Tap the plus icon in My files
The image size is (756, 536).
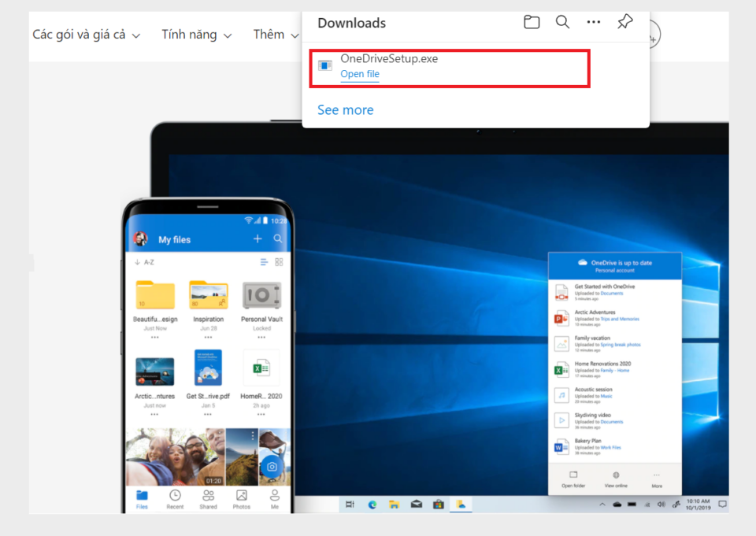[258, 238]
